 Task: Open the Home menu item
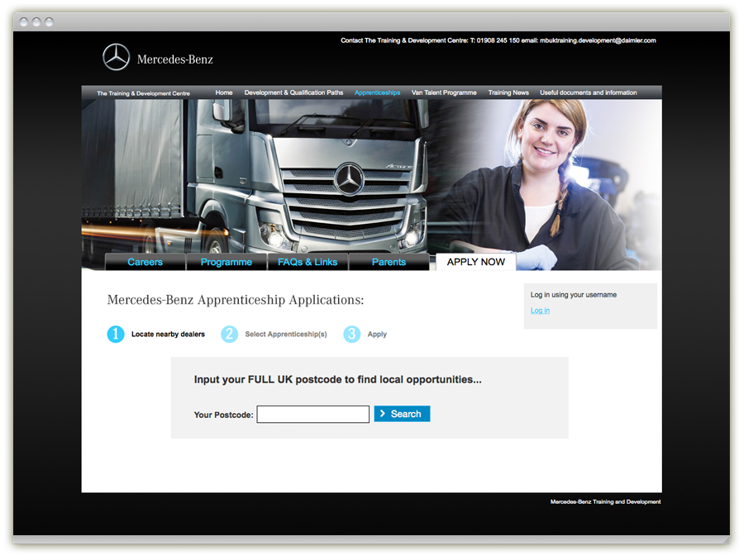tap(224, 93)
